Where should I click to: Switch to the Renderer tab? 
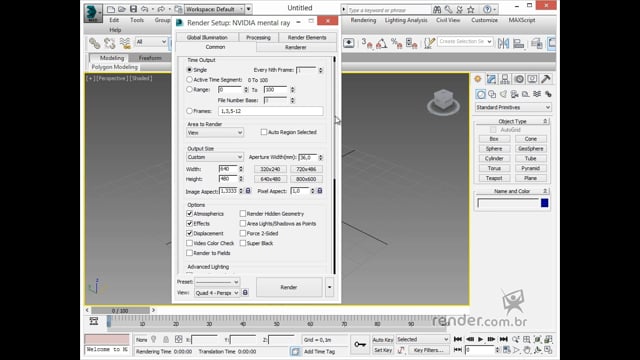click(296, 47)
